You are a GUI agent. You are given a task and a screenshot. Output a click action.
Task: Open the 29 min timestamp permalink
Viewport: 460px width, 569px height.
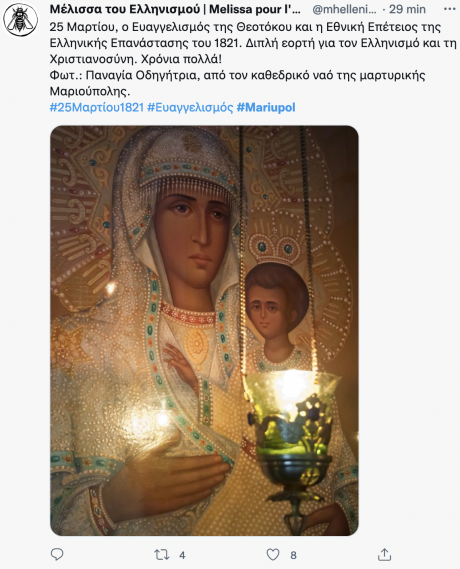tap(407, 9)
